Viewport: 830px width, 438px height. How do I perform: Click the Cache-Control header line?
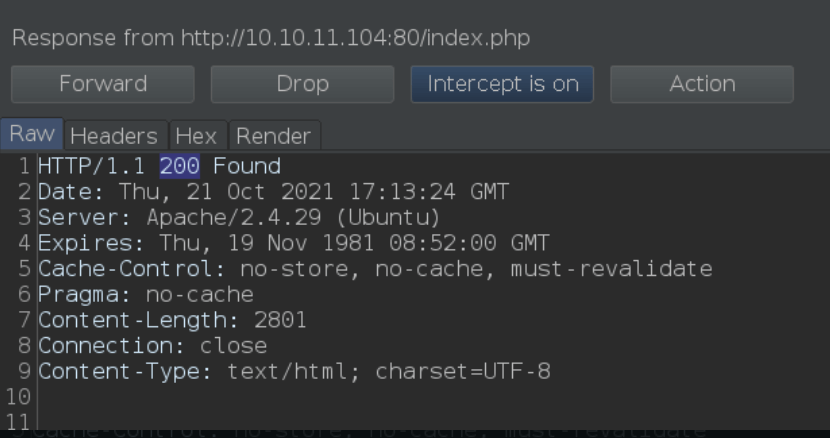tap(375, 269)
